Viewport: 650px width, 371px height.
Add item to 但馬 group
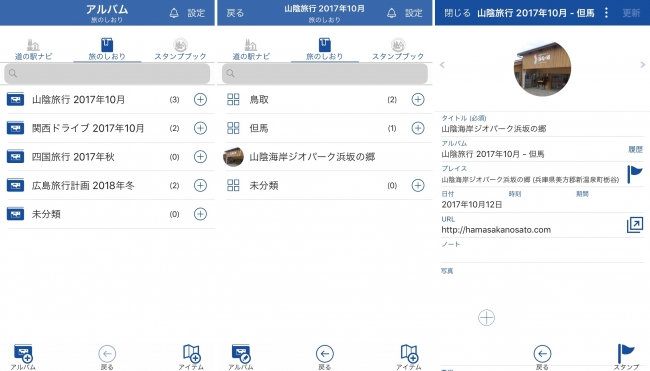418,128
